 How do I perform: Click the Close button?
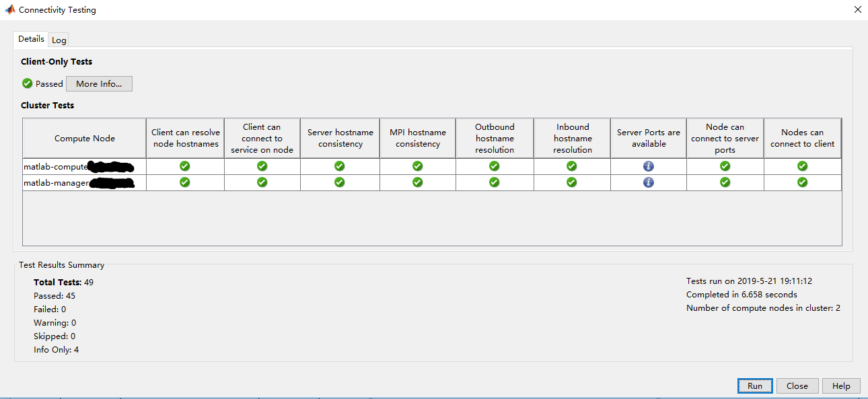coord(797,386)
